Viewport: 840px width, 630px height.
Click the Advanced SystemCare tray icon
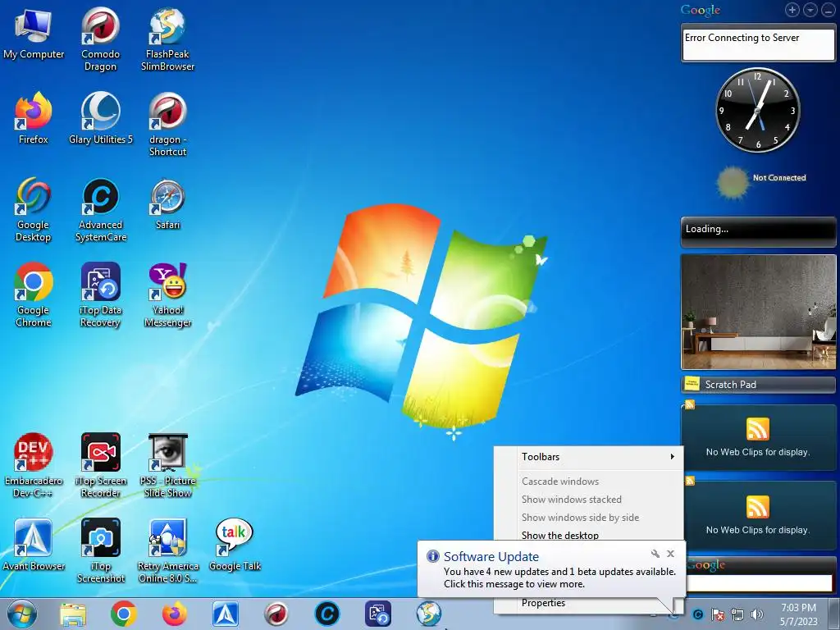click(x=697, y=614)
